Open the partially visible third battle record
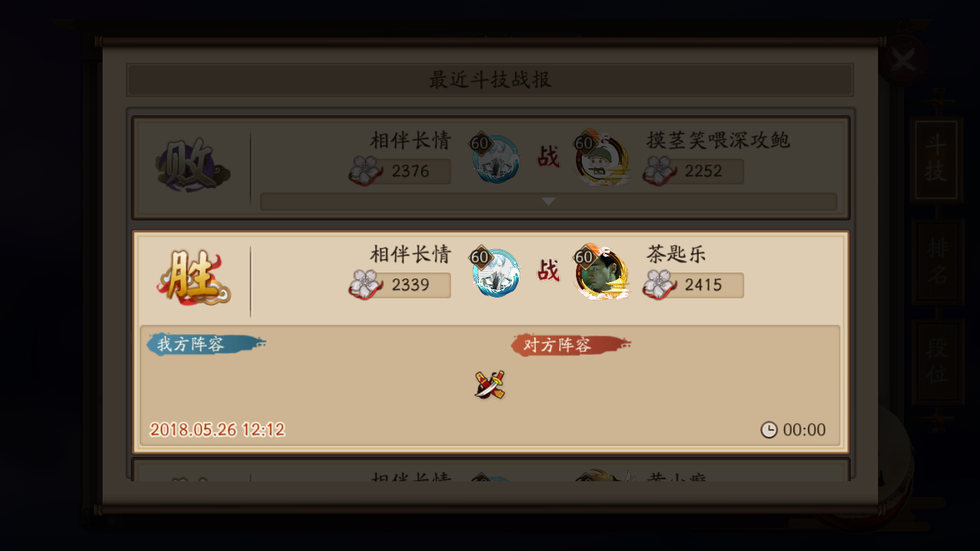Screen dimensions: 980x551 point(491,470)
